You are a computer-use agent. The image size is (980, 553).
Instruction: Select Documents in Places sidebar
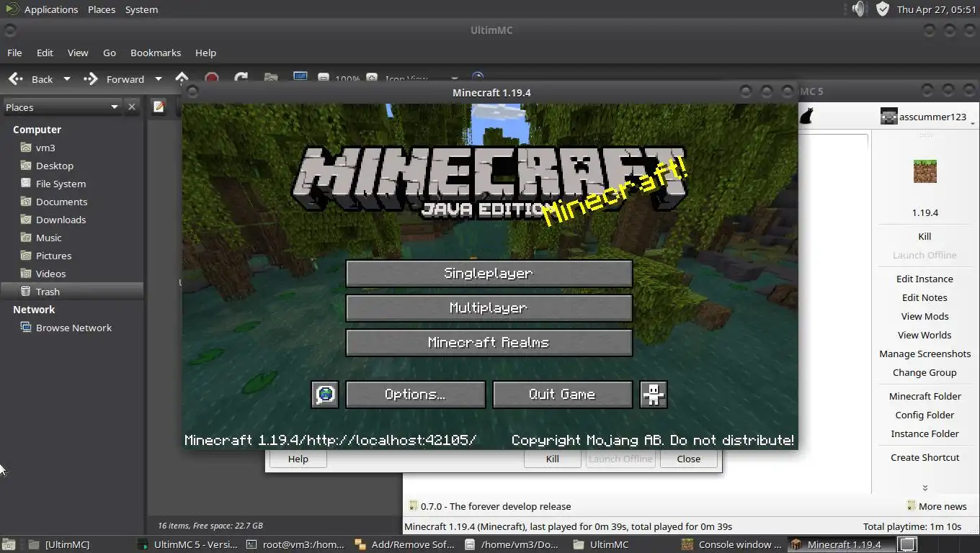(x=61, y=202)
